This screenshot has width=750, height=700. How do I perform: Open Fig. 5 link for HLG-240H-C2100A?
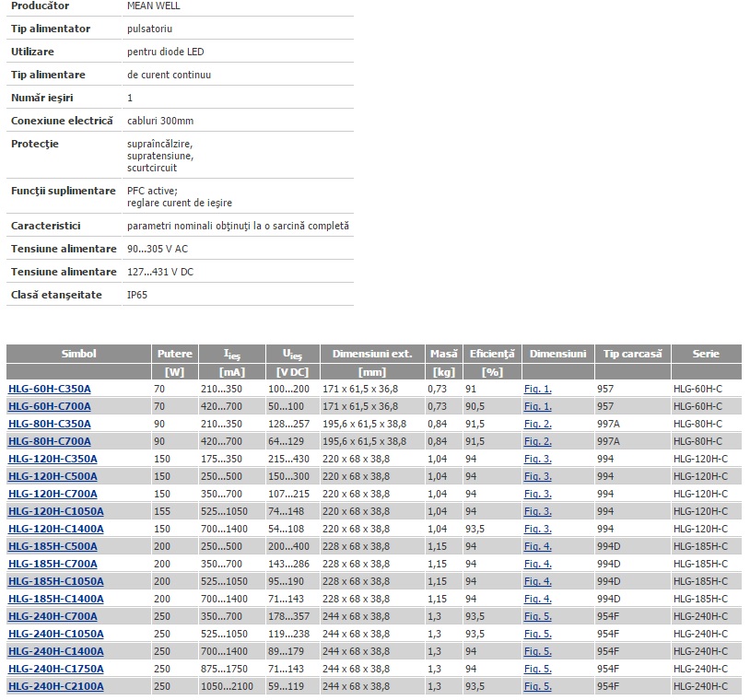pos(538,686)
